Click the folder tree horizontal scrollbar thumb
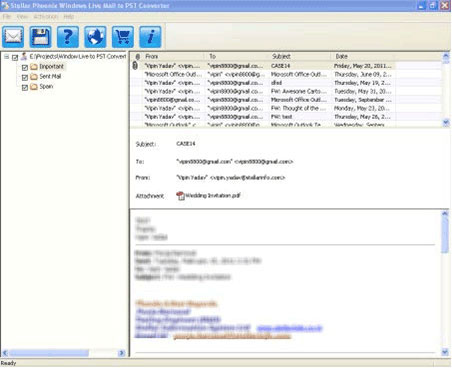The height and width of the screenshot is (368, 452). [49, 353]
